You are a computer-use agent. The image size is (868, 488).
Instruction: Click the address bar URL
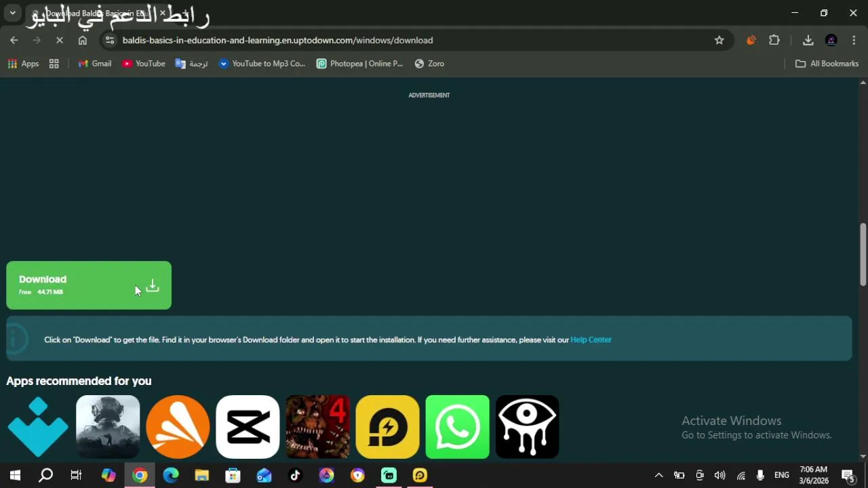coord(277,40)
